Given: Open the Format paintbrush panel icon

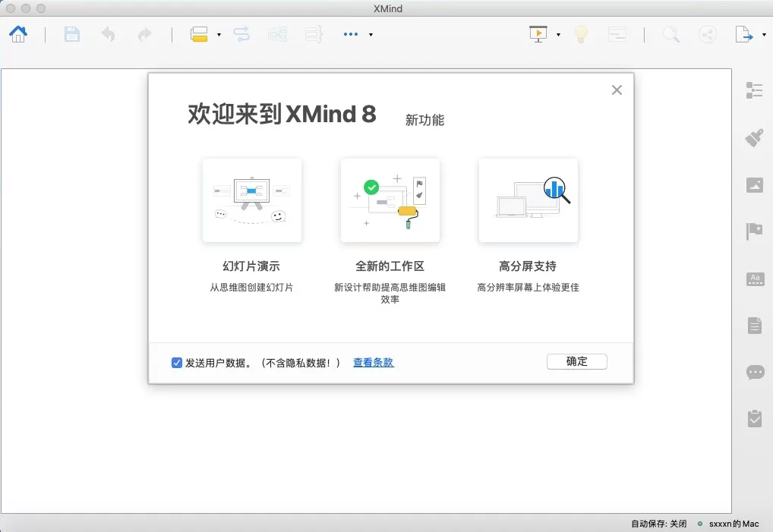Looking at the screenshot, I should click(x=754, y=138).
